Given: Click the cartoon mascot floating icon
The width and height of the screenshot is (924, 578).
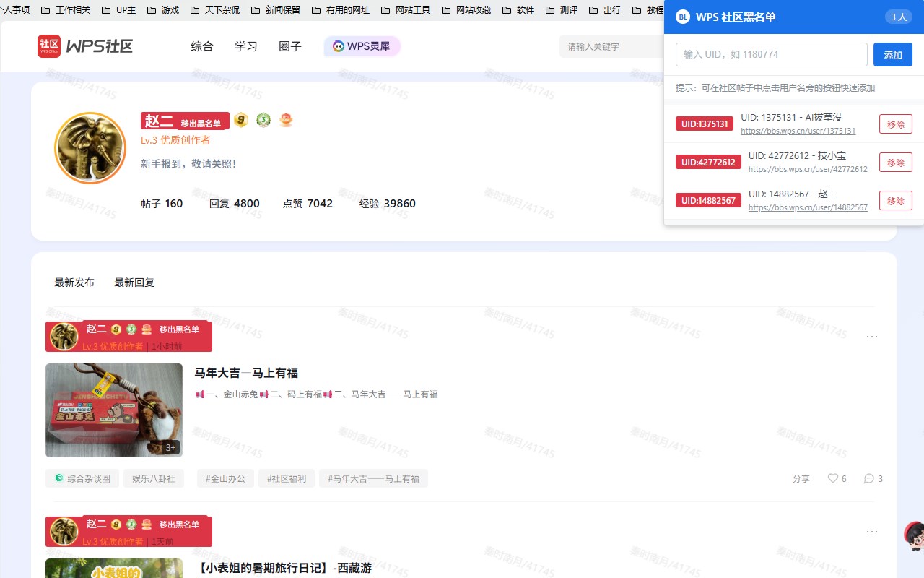Looking at the screenshot, I should click(x=914, y=535).
